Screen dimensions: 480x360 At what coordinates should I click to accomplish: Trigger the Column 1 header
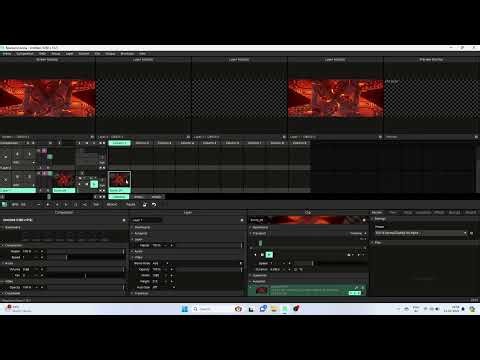click(x=119, y=143)
